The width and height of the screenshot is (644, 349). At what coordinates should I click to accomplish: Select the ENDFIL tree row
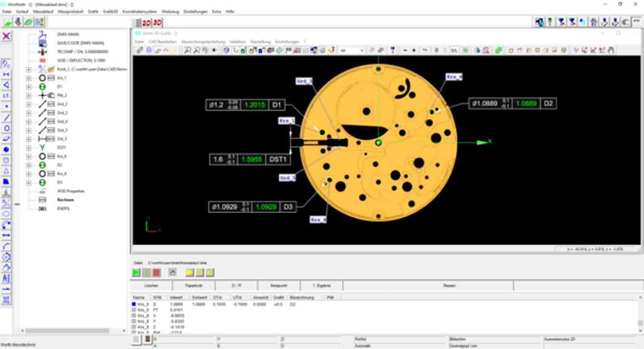click(x=64, y=209)
